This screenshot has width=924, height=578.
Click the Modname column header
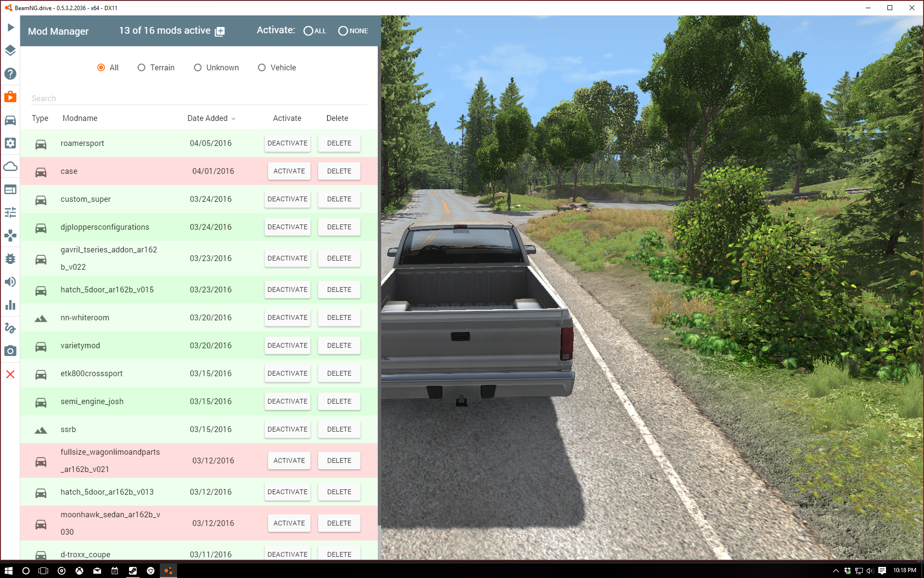tap(80, 118)
